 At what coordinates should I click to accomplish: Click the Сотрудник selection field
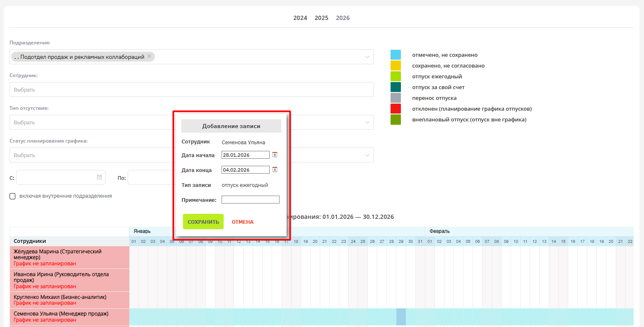tap(191, 90)
